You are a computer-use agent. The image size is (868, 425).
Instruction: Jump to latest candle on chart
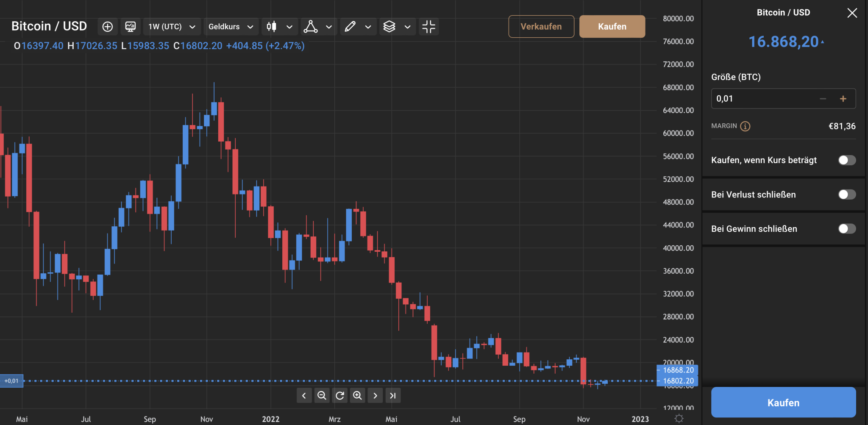click(x=393, y=396)
